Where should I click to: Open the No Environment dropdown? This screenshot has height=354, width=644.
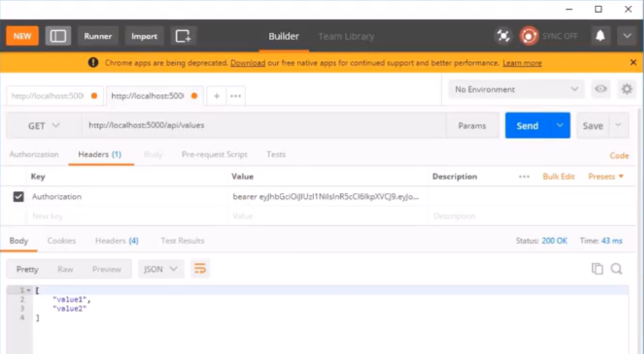(x=516, y=89)
